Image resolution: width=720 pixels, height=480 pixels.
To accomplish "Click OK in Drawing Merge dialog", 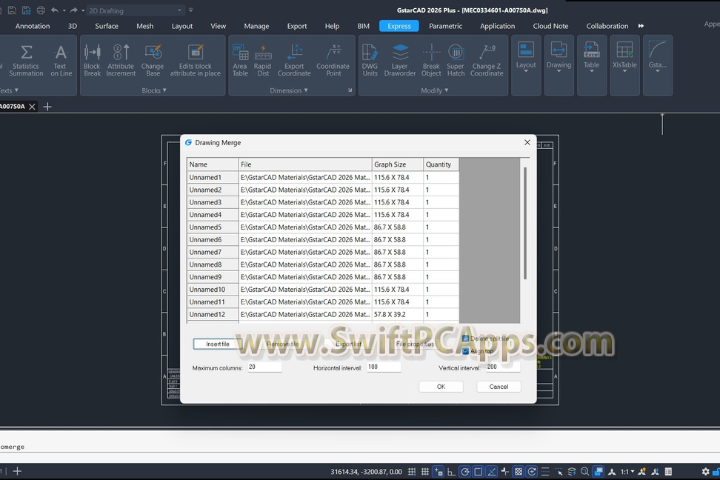I will pos(441,387).
